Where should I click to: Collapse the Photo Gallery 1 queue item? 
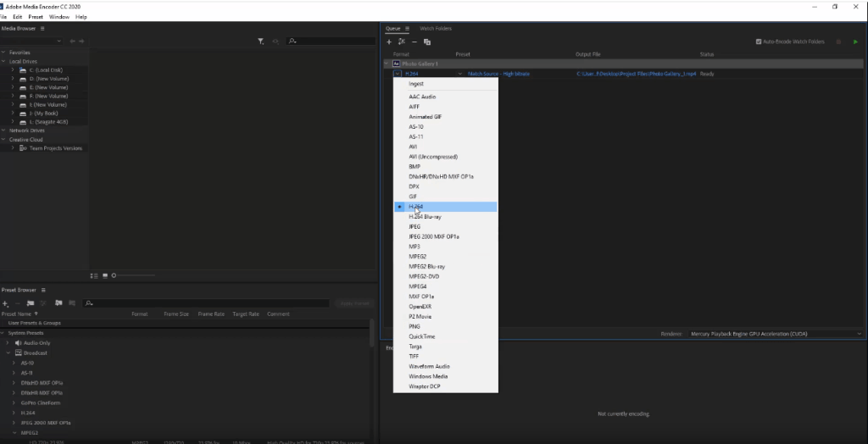387,64
